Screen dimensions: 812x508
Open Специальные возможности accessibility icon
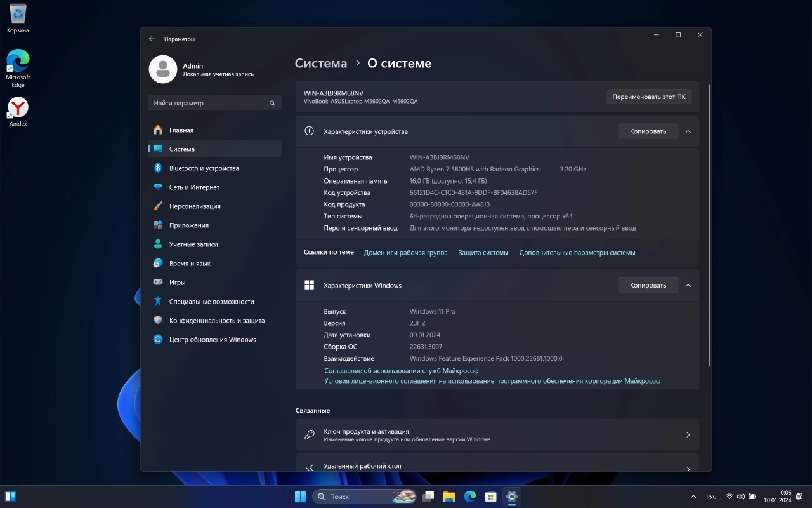click(158, 301)
